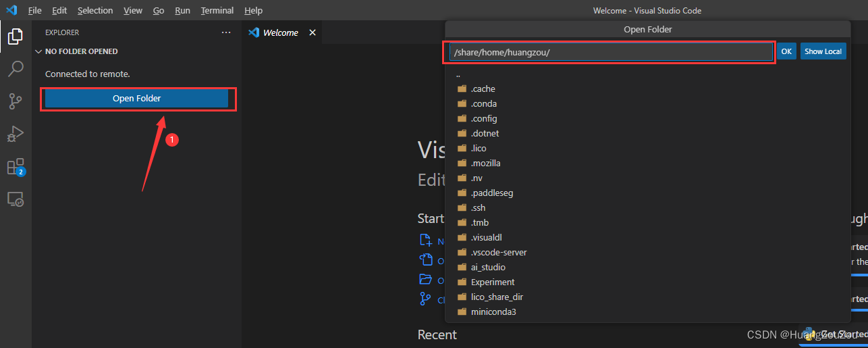Viewport: 868px width, 348px height.
Task: Click the Show Local button
Action: coord(823,51)
